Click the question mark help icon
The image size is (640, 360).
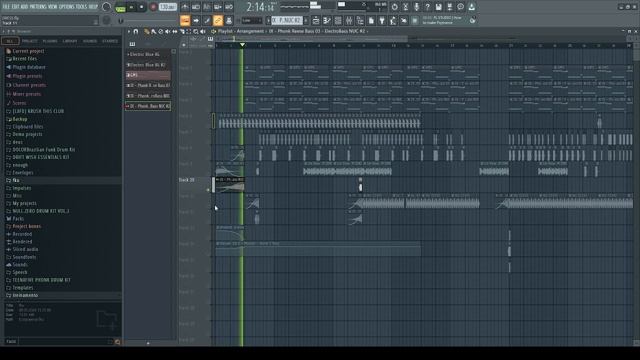[x=427, y=7]
